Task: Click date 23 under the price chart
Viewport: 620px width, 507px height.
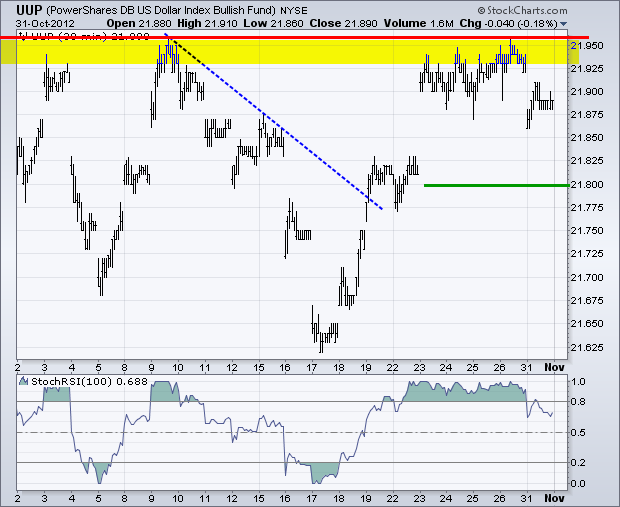Action: point(420,367)
